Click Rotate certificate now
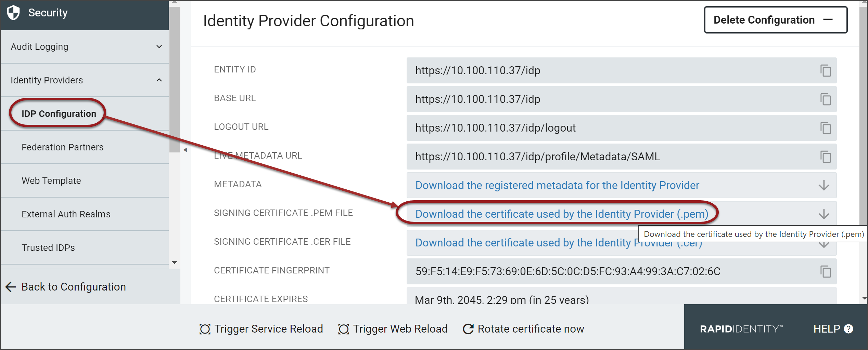 524,329
